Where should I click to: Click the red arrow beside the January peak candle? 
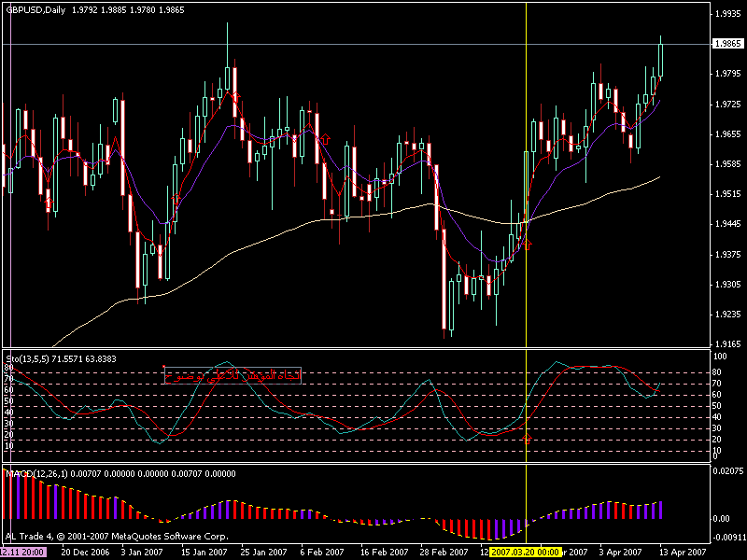click(x=236, y=95)
